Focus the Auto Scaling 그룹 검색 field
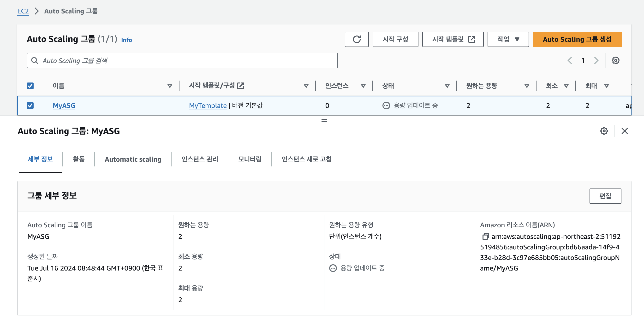 [183, 60]
